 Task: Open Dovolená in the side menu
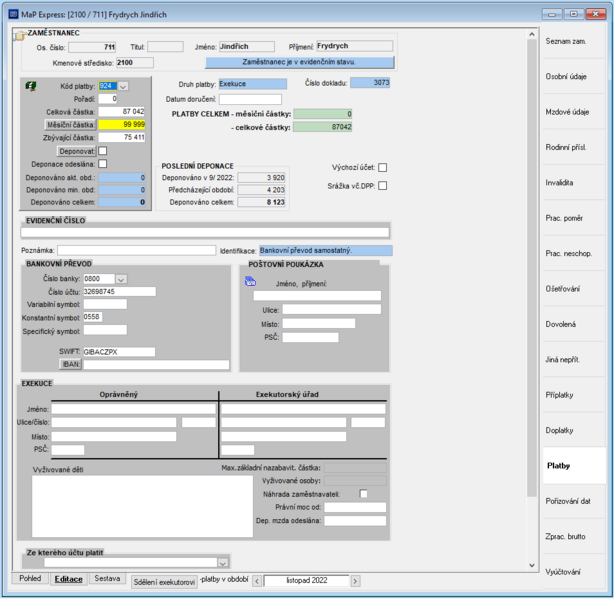tap(574, 324)
